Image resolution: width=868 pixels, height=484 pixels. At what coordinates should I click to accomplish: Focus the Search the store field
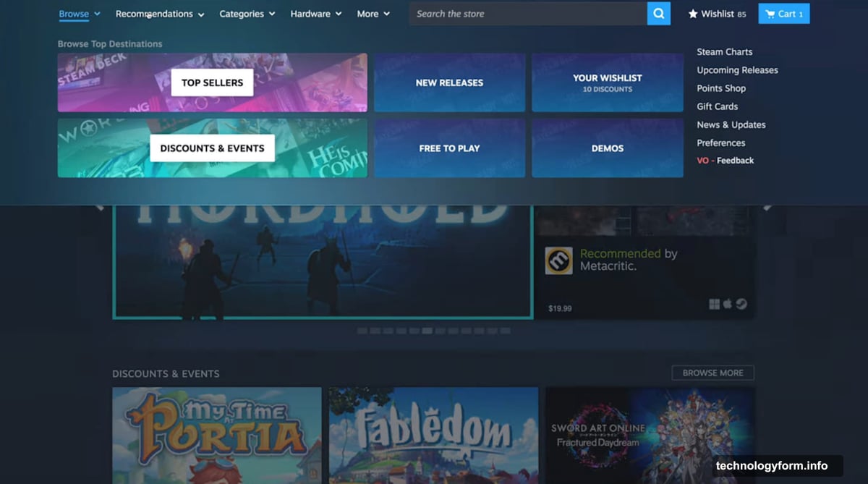pyautogui.click(x=528, y=14)
